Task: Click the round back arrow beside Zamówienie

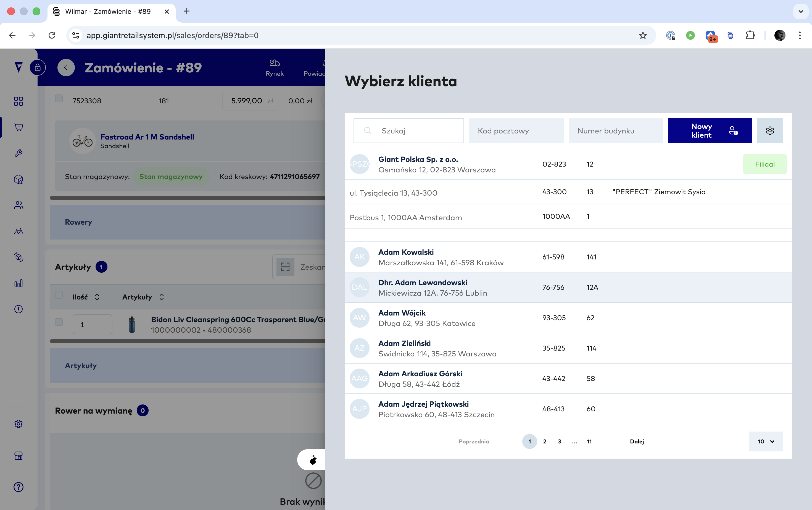Action: click(66, 67)
